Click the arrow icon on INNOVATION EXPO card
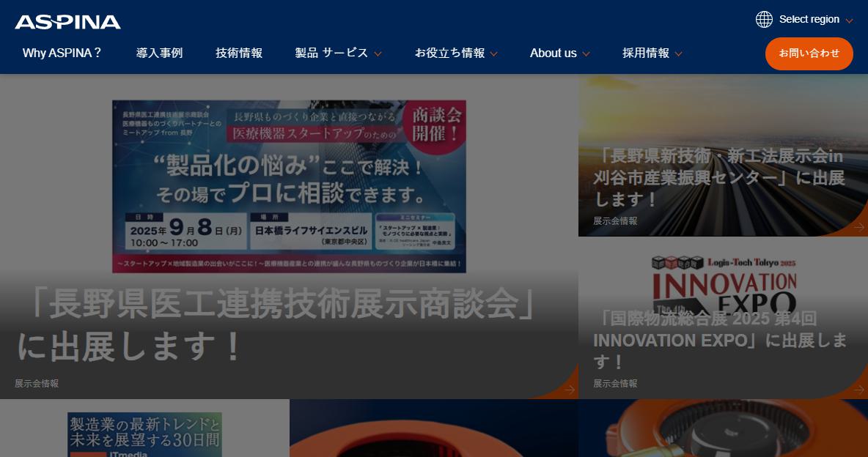The height and width of the screenshot is (457, 868). tap(858, 390)
